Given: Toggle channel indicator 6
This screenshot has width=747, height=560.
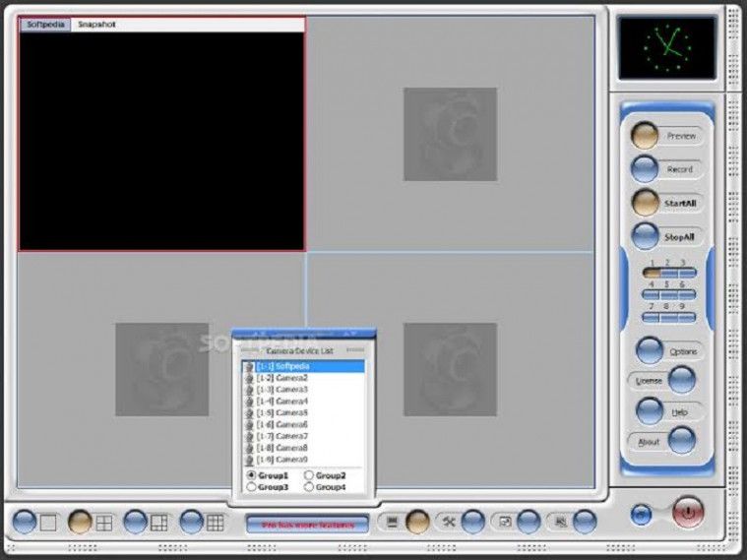Looking at the screenshot, I should [x=687, y=294].
